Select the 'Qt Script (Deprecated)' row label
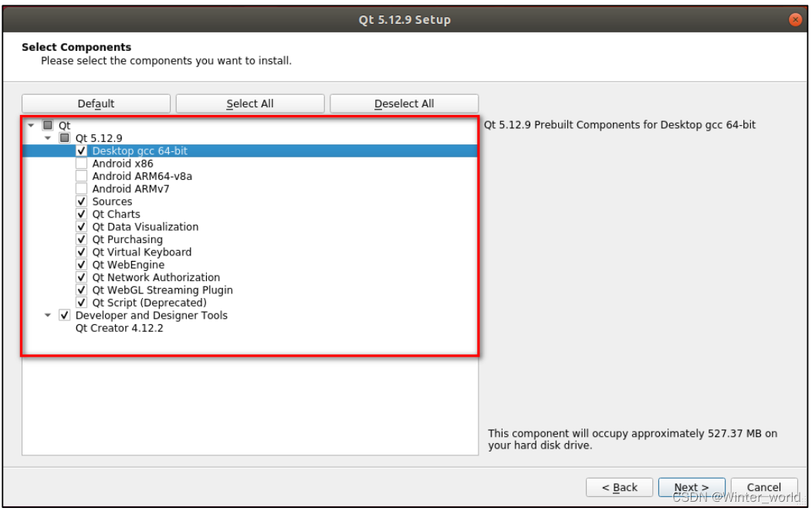This screenshot has height=511, width=812. click(149, 303)
